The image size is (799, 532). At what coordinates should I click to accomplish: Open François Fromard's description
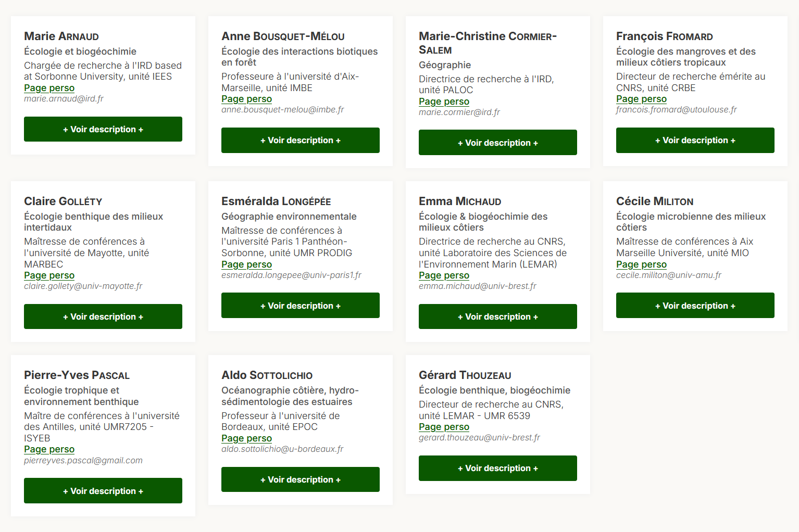pyautogui.click(x=695, y=140)
